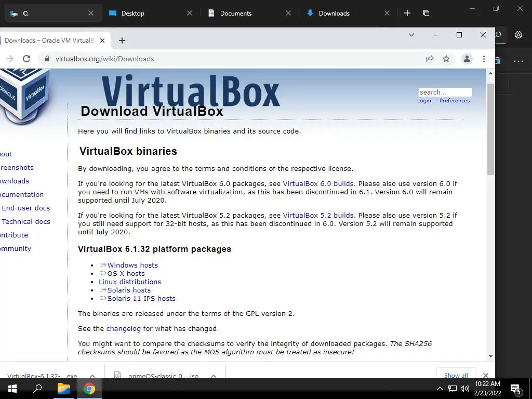The height and width of the screenshot is (399, 532).
Task: Close the Documents file manager tab
Action: 288,13
